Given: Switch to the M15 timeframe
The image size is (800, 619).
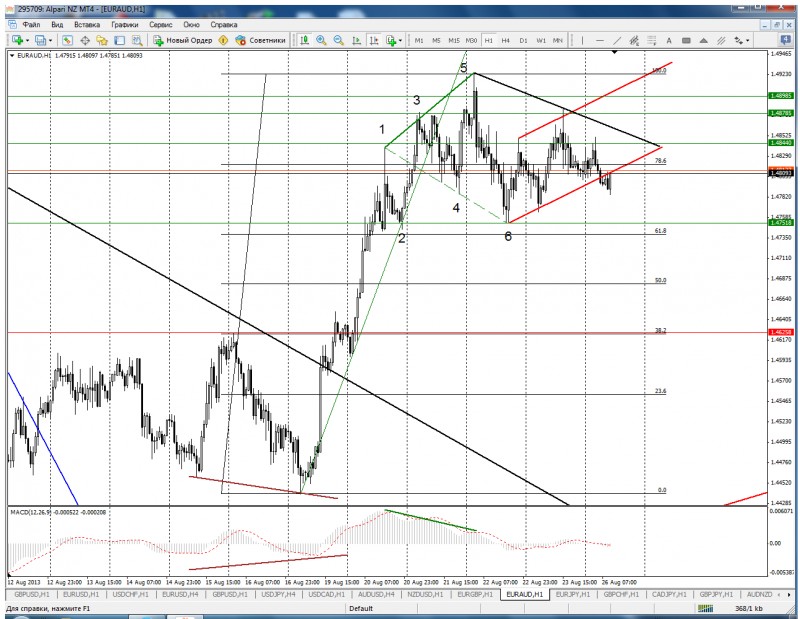Looking at the screenshot, I should pyautogui.click(x=454, y=40).
